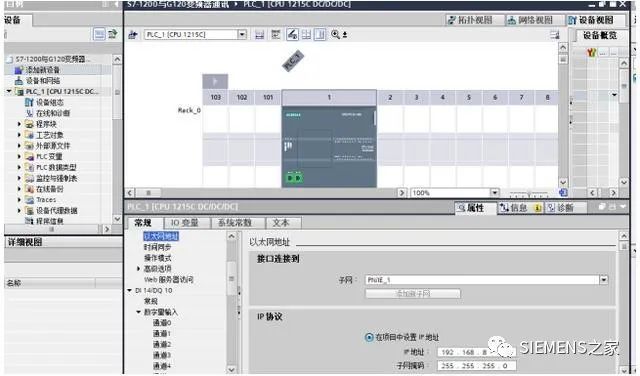Click the 子网掩码 input field
Viewport: 640px width, 376px height.
[476, 365]
